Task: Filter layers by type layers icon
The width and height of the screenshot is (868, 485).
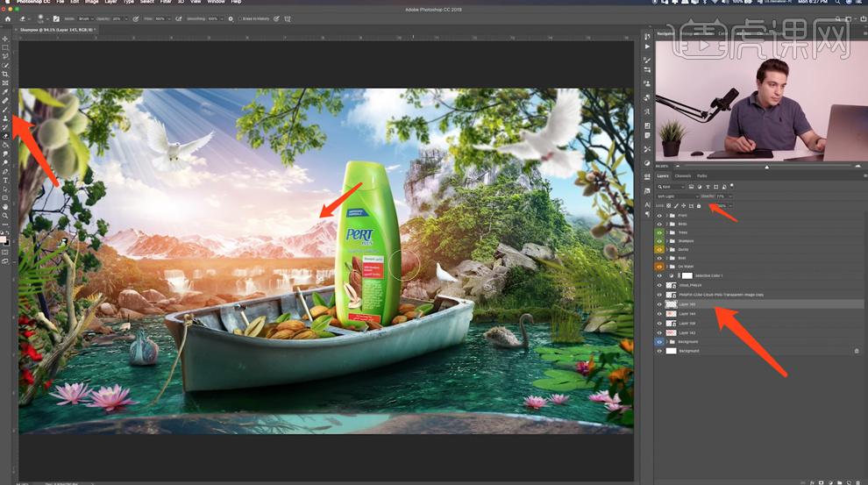Action: (708, 187)
